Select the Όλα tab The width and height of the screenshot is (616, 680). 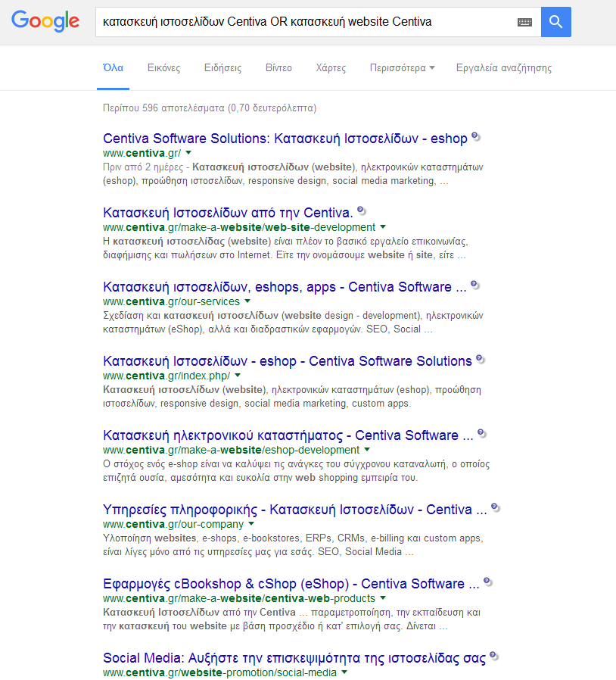114,68
